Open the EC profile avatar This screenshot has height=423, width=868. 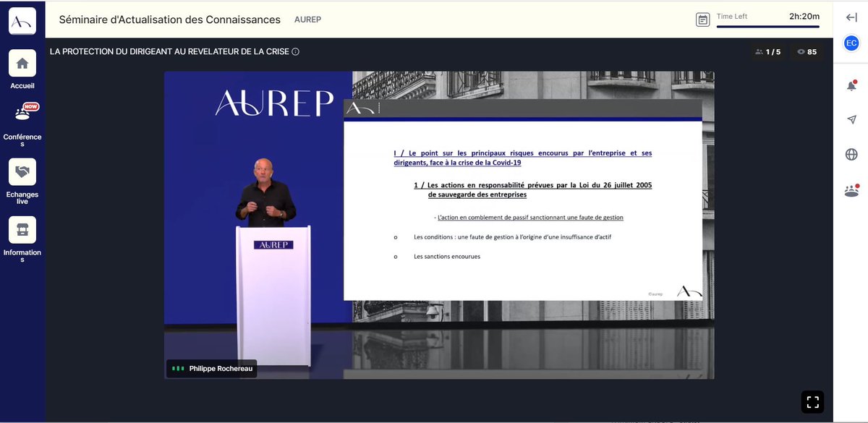pos(851,43)
